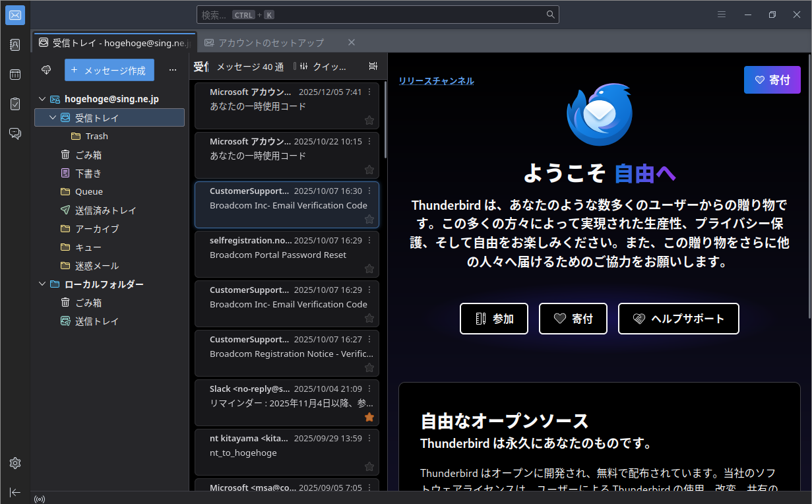Collapse the hogehoge@sing.ne.jp account

(42, 99)
